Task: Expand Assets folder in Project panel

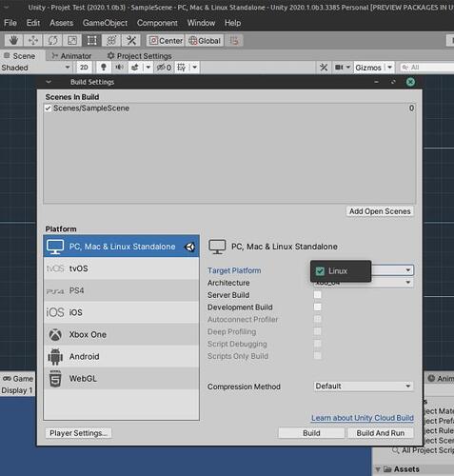Action: [x=378, y=469]
